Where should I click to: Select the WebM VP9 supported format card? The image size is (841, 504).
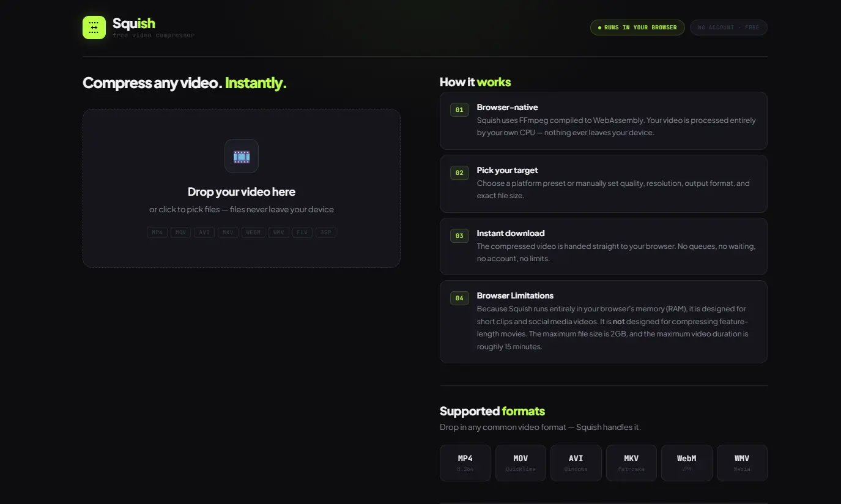point(687,463)
